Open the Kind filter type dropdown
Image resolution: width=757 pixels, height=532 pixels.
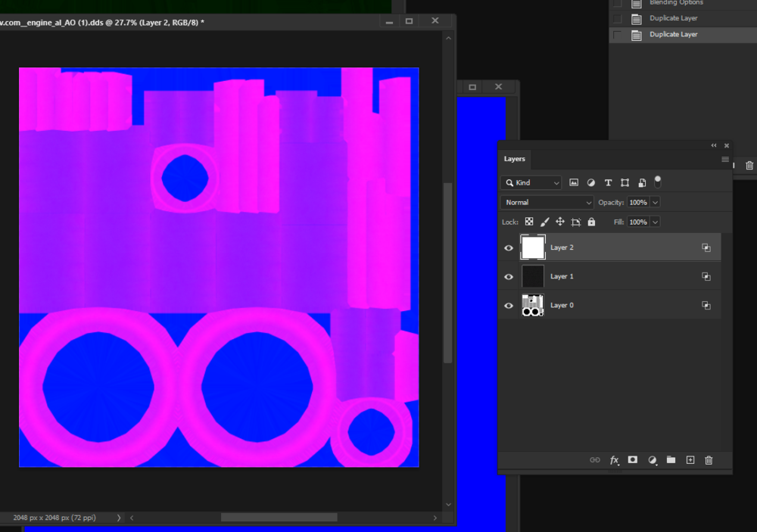pyautogui.click(x=531, y=183)
